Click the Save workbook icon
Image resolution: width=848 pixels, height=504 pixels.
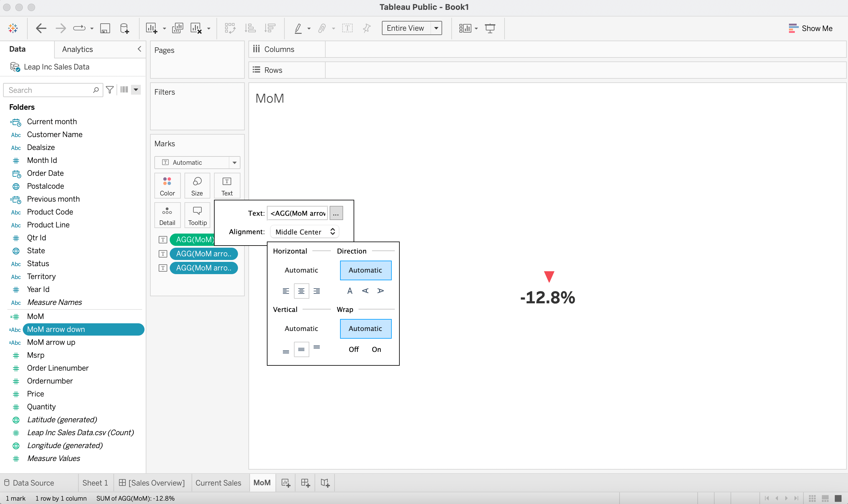click(105, 28)
